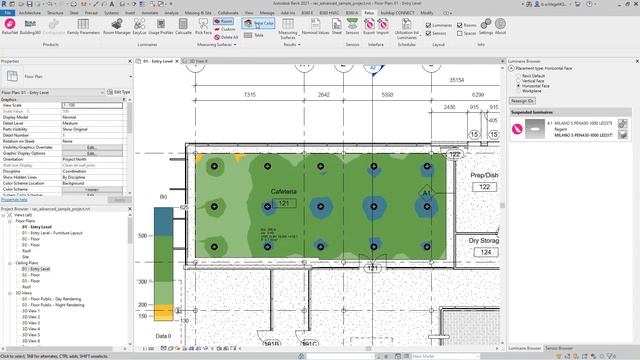Image resolution: width=640 pixels, height=360 pixels.
Task: Click Delete All measuring surfaces
Action: [226, 37]
